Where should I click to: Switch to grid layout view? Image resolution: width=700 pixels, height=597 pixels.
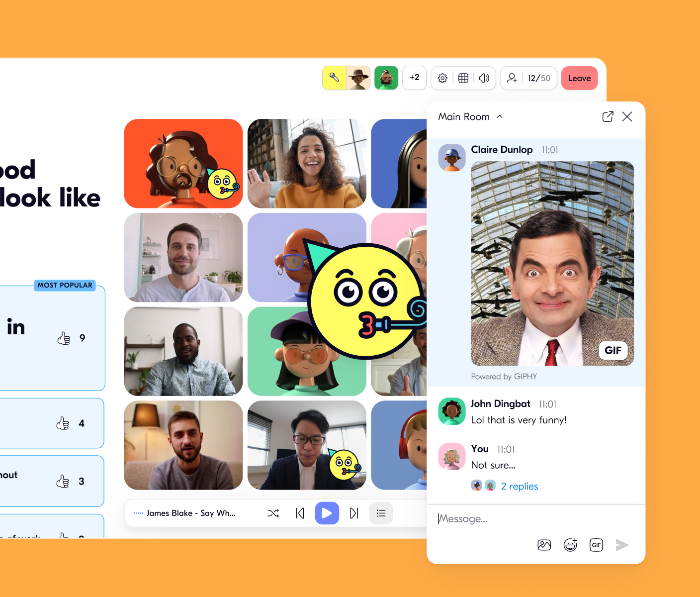pyautogui.click(x=463, y=78)
